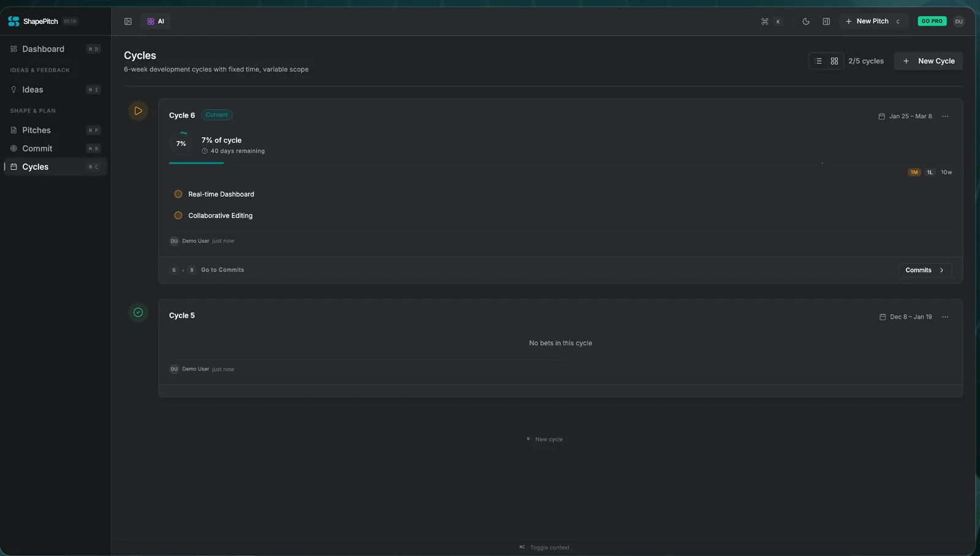Click the ShapePitch logo

coord(33,21)
